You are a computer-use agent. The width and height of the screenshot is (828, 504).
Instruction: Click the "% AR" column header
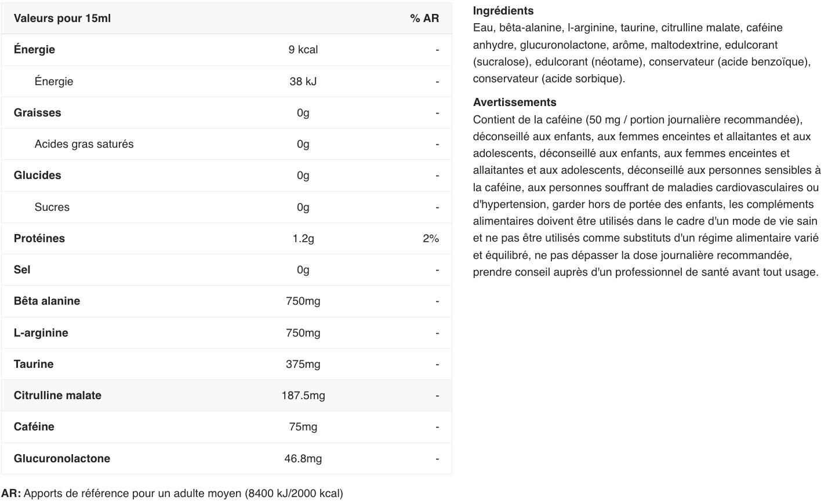tap(424, 19)
